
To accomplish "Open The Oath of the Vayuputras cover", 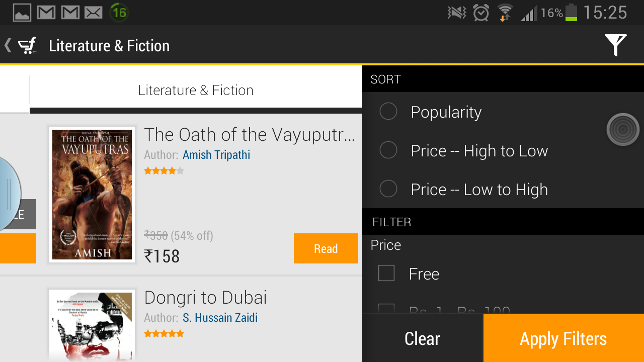I will 92,194.
